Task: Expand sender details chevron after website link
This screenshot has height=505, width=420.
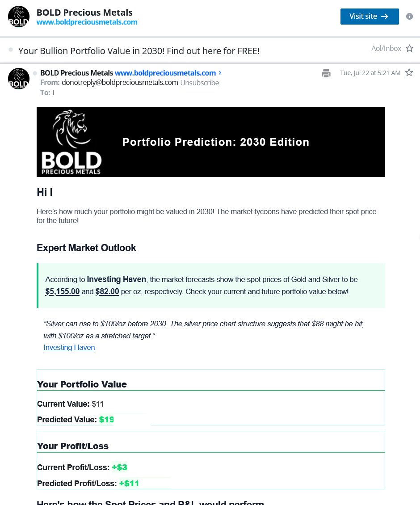Action: tap(220, 73)
